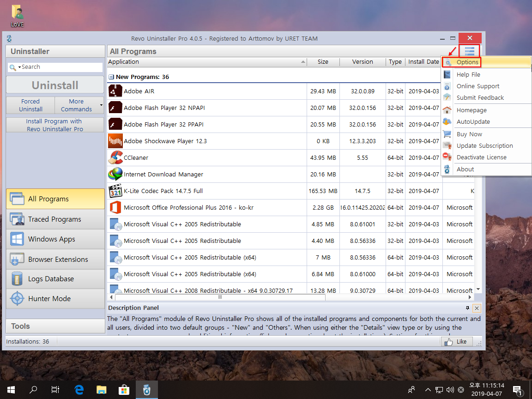Expand the Tools panel header
Viewport: 532px width, 399px height.
55,326
